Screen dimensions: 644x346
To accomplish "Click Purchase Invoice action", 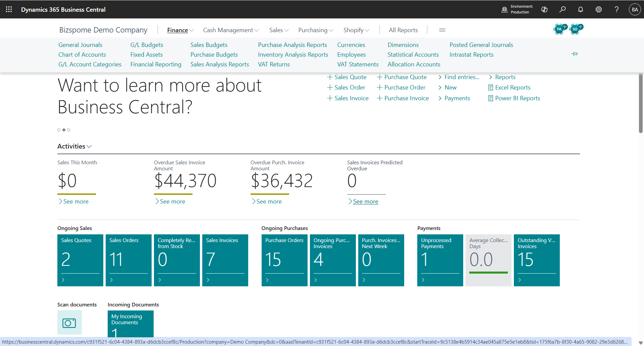I will pyautogui.click(x=403, y=98).
